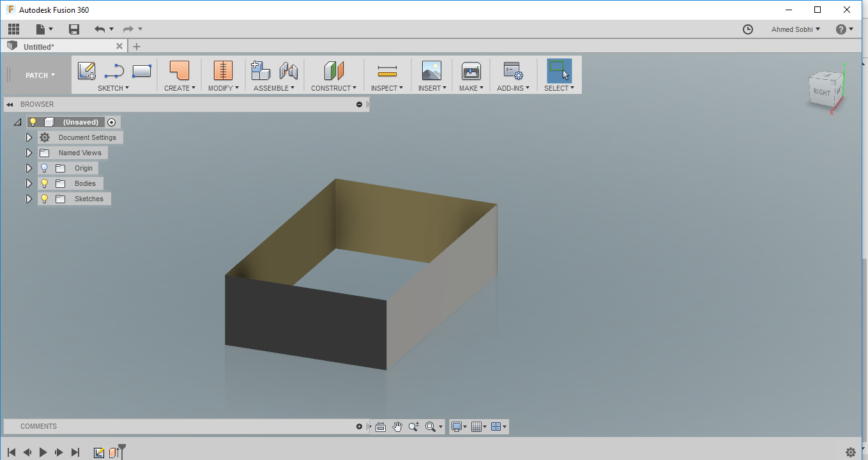868x460 pixels.
Task: Open the MODIFY menu in the toolbar
Action: (222, 88)
